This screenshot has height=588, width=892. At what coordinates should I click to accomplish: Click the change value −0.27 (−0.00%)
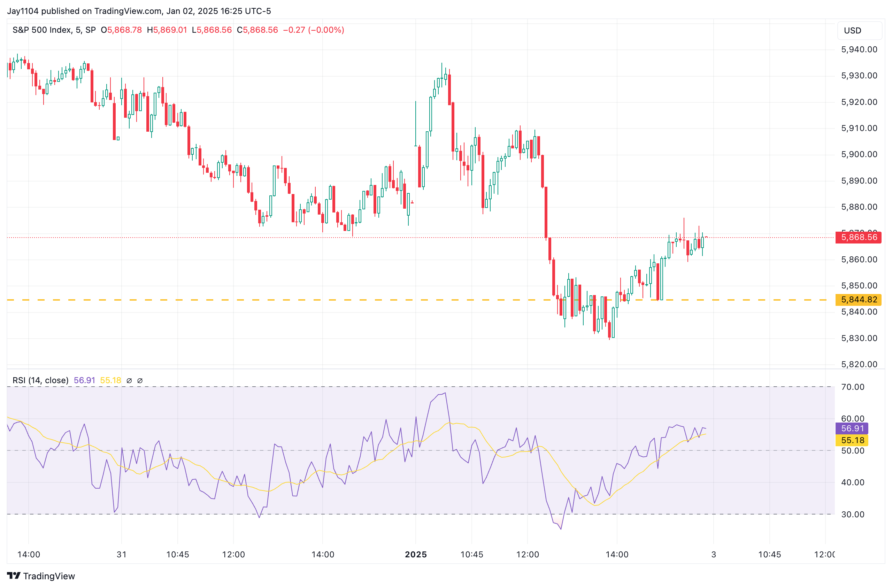(x=314, y=30)
